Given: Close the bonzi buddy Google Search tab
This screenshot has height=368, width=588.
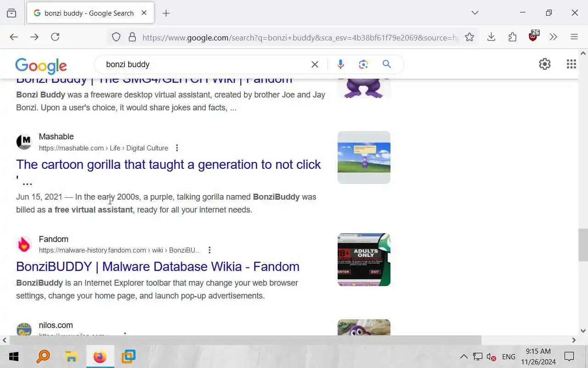Looking at the screenshot, I should click(x=144, y=13).
